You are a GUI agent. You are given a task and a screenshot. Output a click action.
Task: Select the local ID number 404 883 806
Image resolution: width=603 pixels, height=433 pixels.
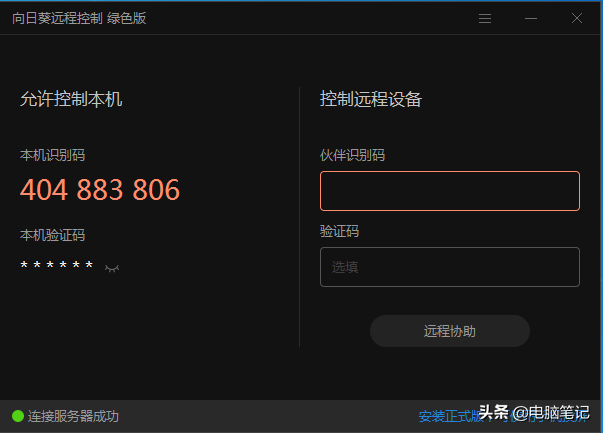click(100, 190)
